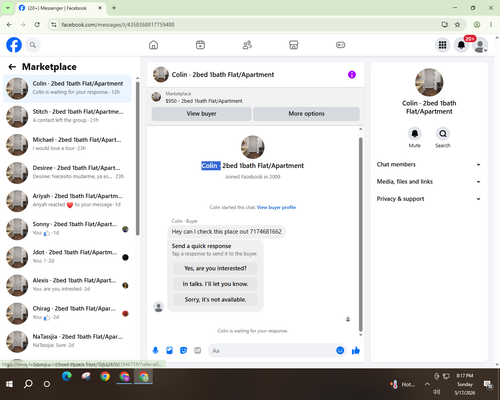Open the Alexis conversation in the list

(x=67, y=285)
